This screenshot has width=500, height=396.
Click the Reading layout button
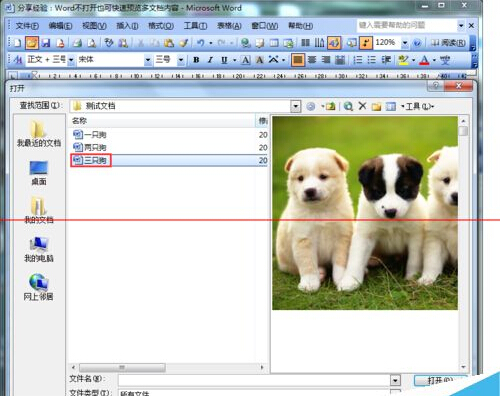tap(448, 43)
